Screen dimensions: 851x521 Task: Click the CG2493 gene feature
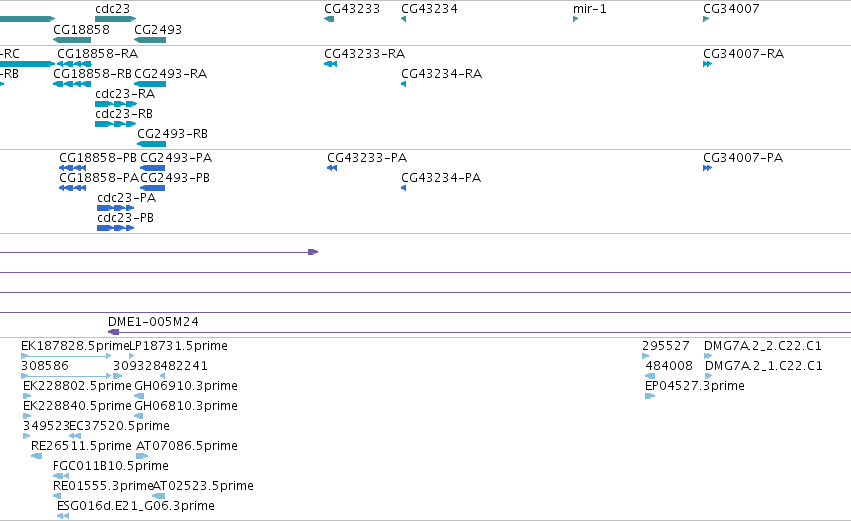(150, 40)
